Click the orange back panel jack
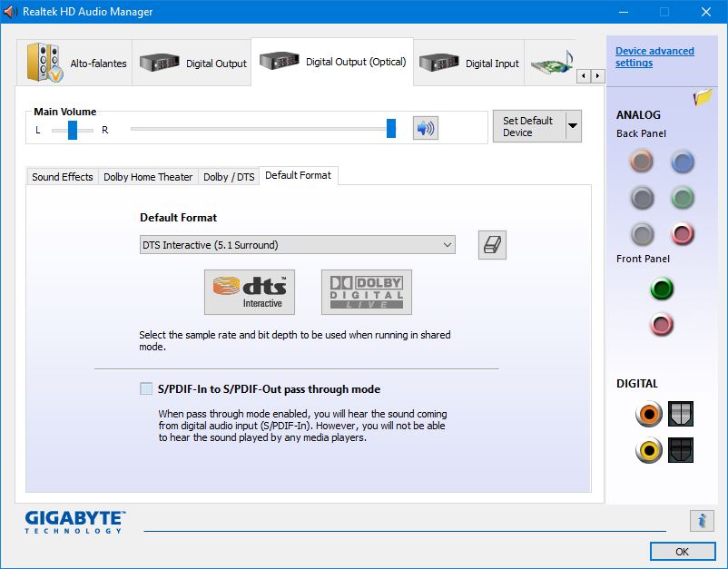The image size is (728, 569). tap(642, 161)
